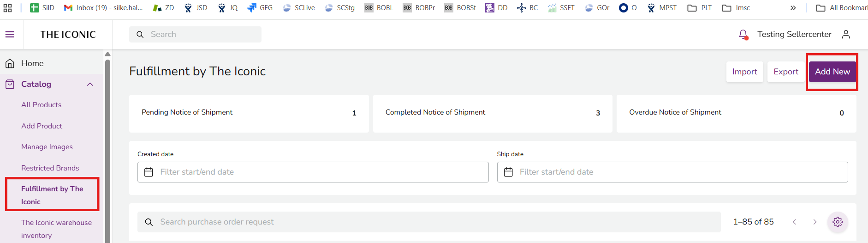Show more bookmarks with double chevron
The height and width of the screenshot is (243, 868).
(x=793, y=8)
